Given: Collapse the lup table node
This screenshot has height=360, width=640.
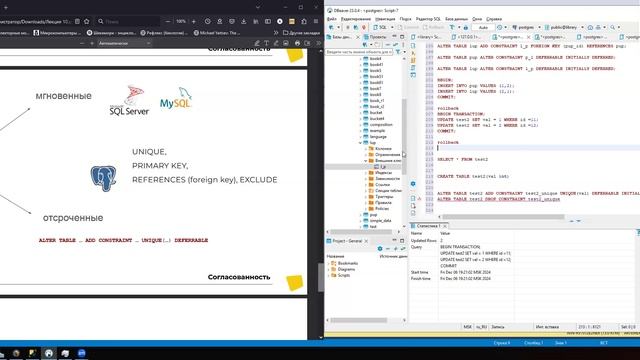Looking at the screenshot, I should tap(361, 142).
